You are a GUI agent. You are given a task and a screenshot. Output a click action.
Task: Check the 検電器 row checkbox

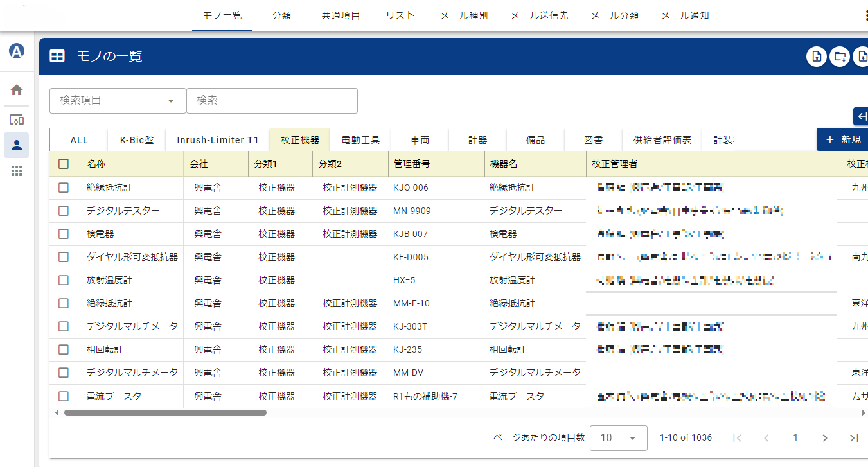64,234
